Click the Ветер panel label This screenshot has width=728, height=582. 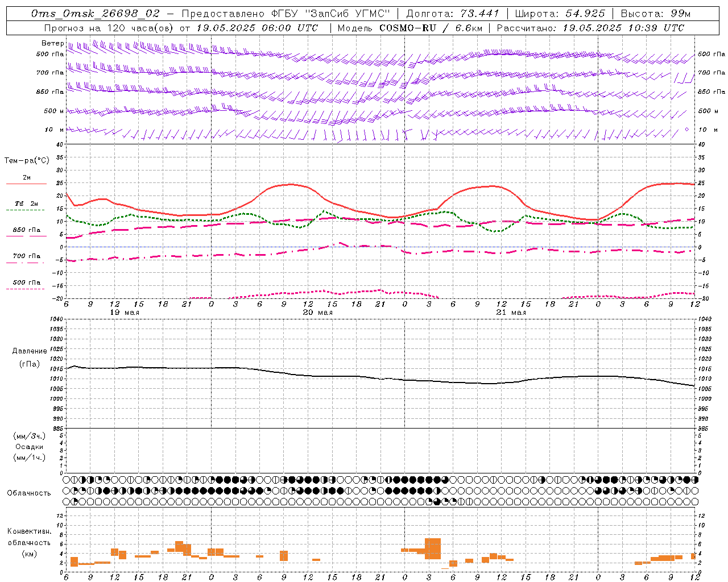tap(52, 43)
